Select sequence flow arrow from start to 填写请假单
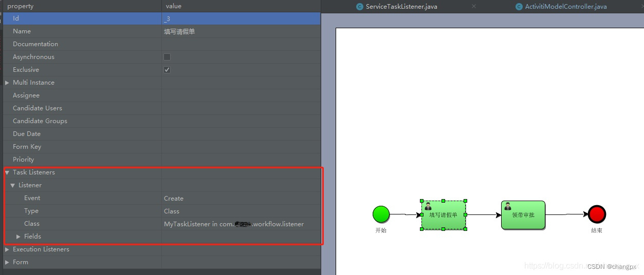Image resolution: width=644 pixels, height=275 pixels. click(406, 214)
